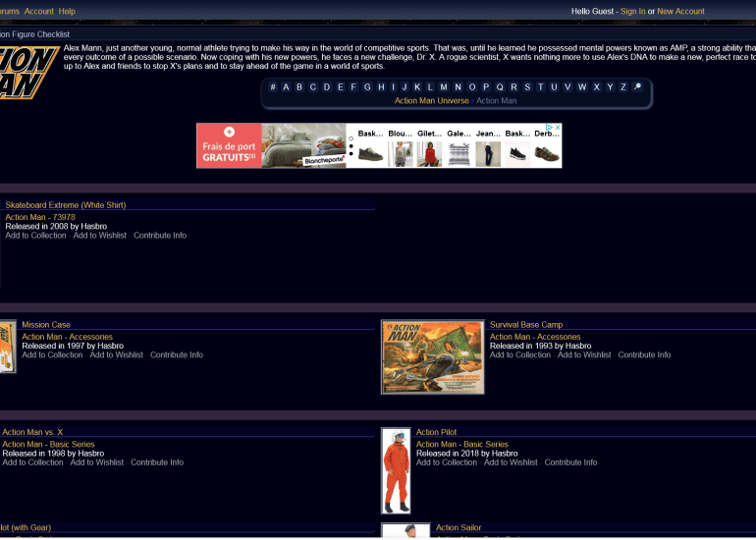
Task: Filter checklist by letter Q
Action: tap(500, 87)
